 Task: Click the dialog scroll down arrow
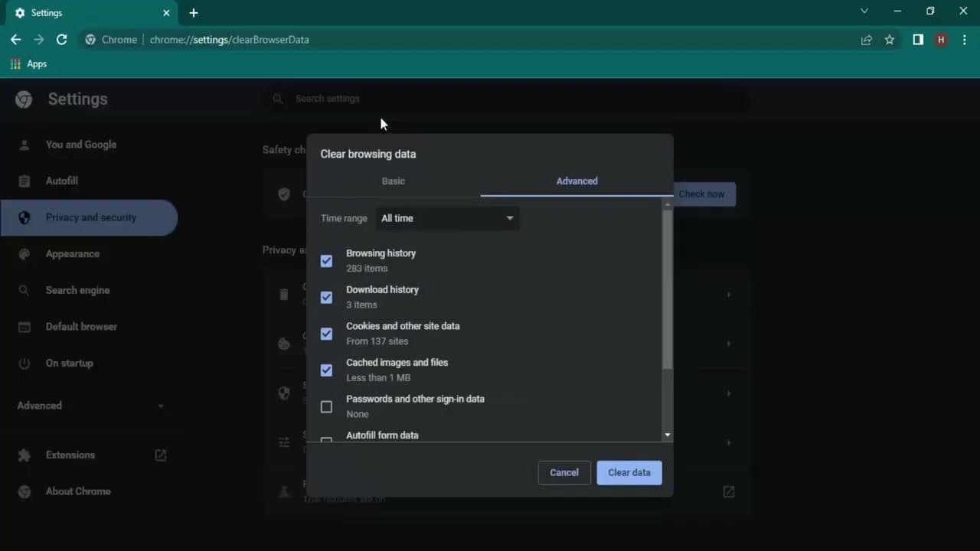pyautogui.click(x=668, y=435)
